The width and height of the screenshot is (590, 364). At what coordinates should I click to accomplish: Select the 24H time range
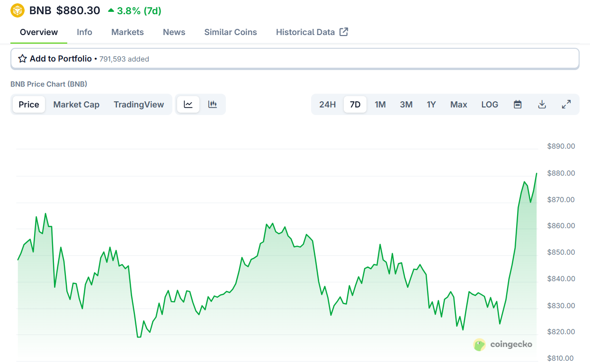(327, 105)
